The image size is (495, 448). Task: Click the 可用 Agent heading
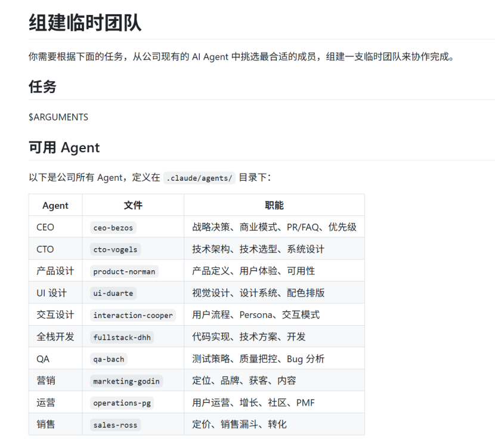[x=64, y=147]
